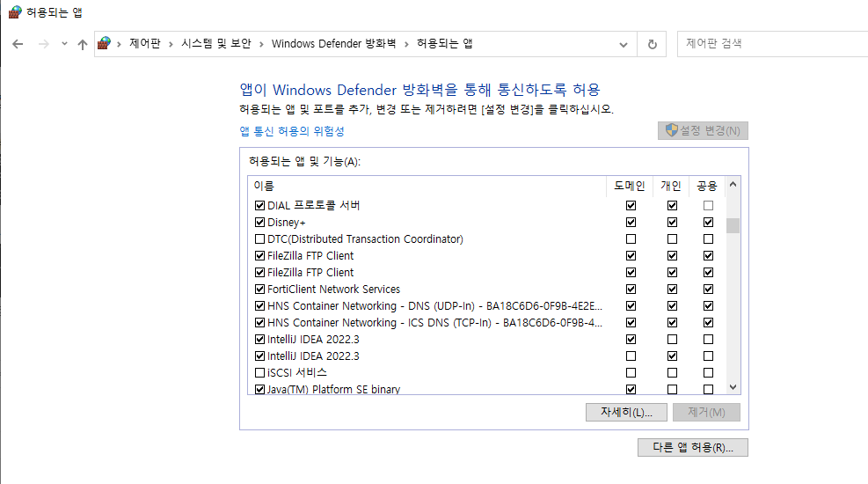This screenshot has width=868, height=484.
Task: Click the 자세히(L)... button
Action: pos(627,412)
